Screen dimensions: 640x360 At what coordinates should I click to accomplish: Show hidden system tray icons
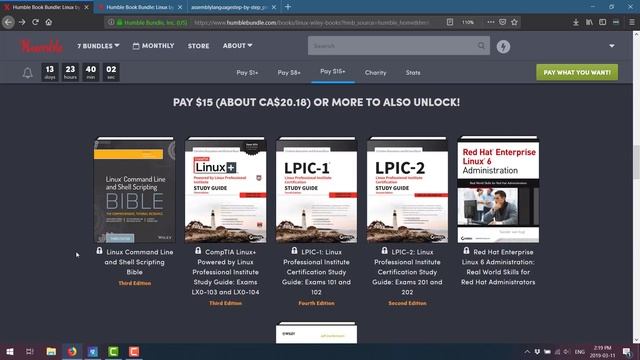(527, 351)
